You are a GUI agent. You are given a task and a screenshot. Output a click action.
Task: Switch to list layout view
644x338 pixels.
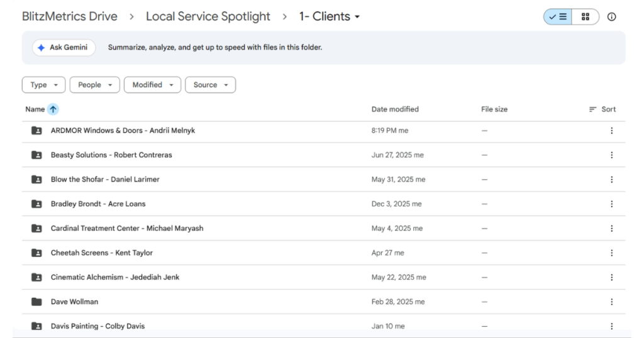(x=557, y=17)
